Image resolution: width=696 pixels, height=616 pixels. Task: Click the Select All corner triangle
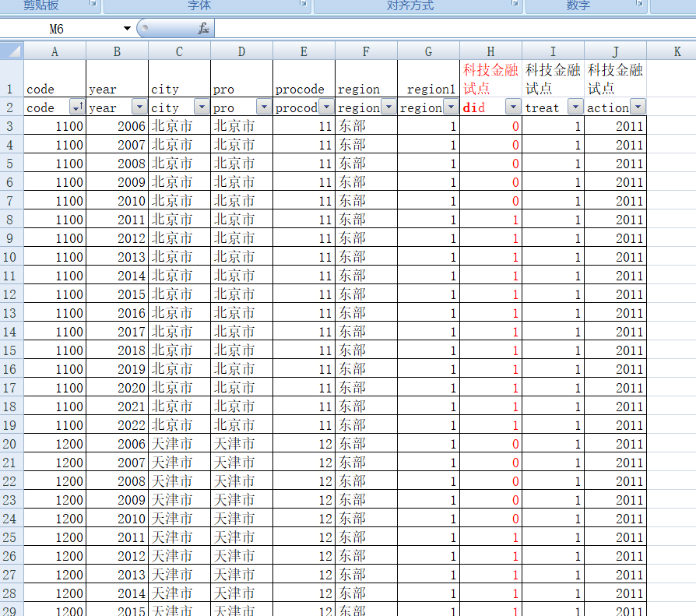tap(12, 51)
